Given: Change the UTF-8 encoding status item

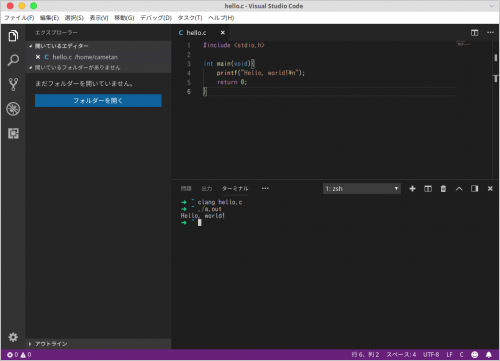Looking at the screenshot, I should coord(431,355).
